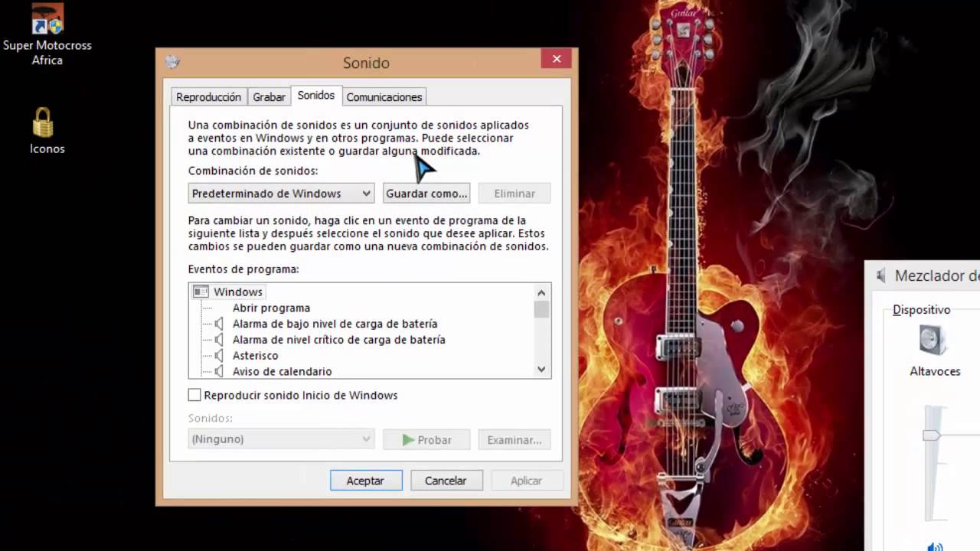The width and height of the screenshot is (980, 551).
Task: Open the Iconos padlock desktop icon
Action: [47, 131]
